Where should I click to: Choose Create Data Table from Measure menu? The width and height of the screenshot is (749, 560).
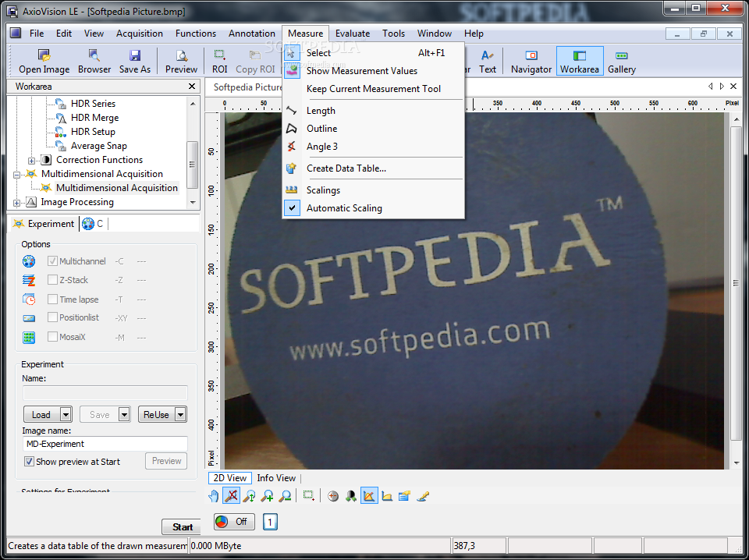(373, 168)
